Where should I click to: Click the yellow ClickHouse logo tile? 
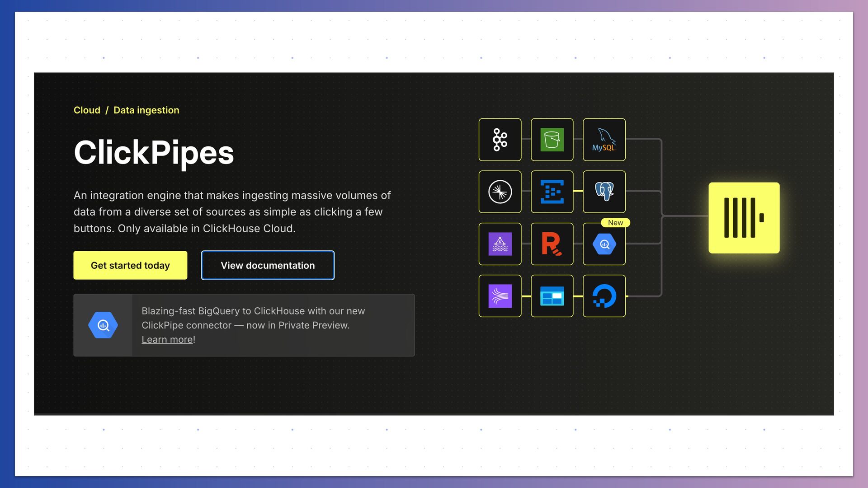tap(744, 218)
